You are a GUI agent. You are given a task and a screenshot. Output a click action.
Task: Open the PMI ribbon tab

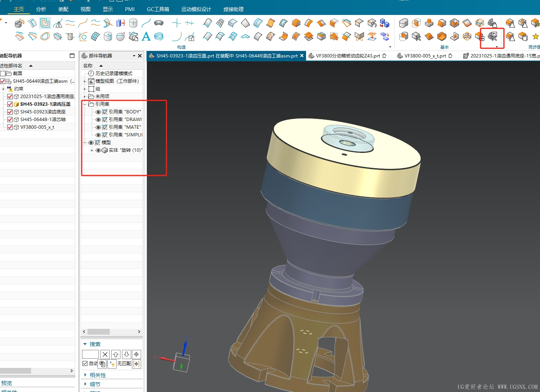point(130,9)
